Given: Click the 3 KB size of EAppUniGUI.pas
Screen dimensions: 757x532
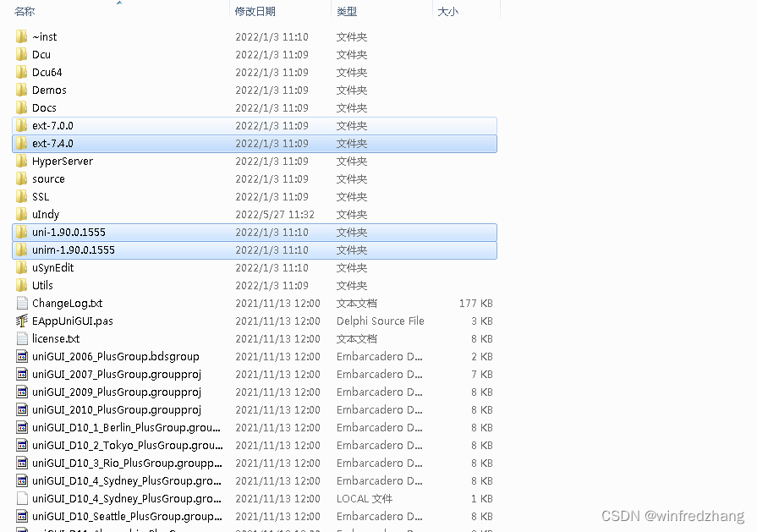Looking at the screenshot, I should click(x=482, y=321).
